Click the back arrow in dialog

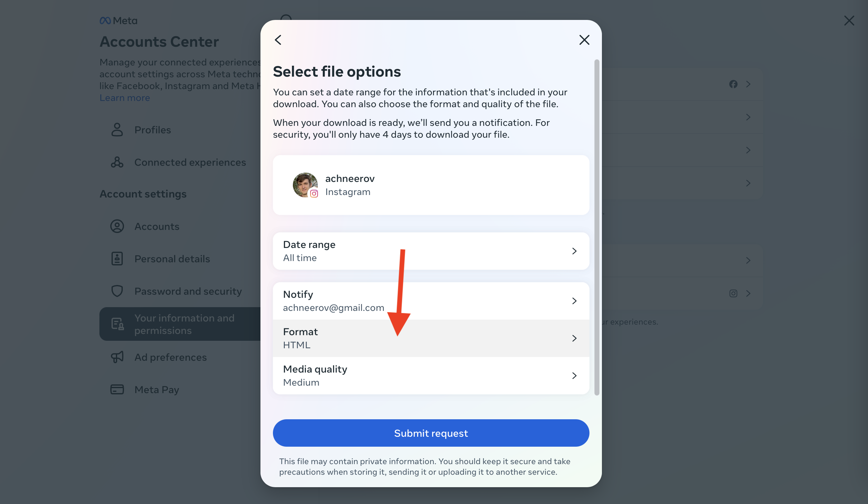278,40
